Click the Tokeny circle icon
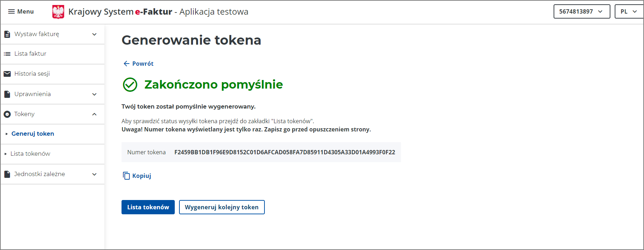644x250 pixels. [x=7, y=114]
